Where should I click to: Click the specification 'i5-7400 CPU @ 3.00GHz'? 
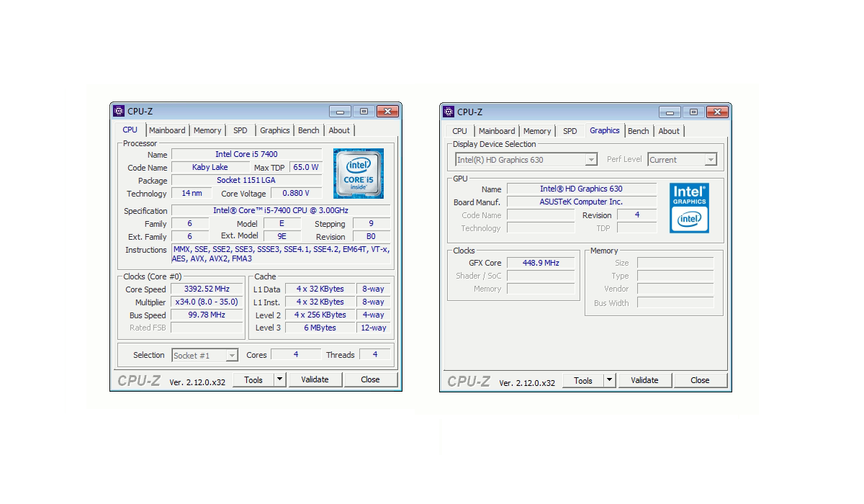(281, 210)
